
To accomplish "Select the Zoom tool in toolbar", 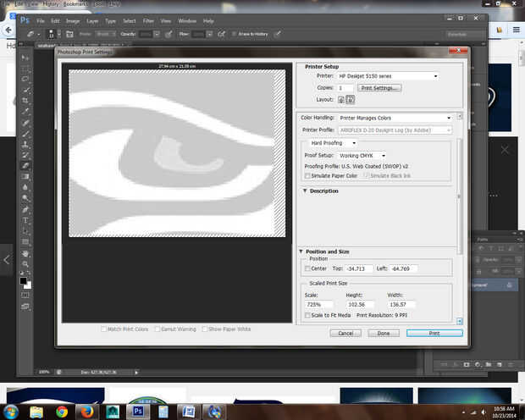I will click(x=26, y=263).
